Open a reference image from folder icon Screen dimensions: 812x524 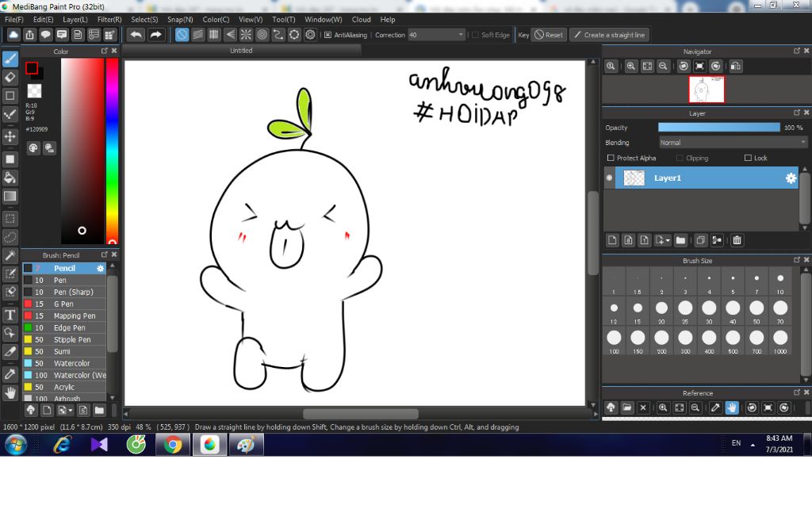(x=627, y=408)
